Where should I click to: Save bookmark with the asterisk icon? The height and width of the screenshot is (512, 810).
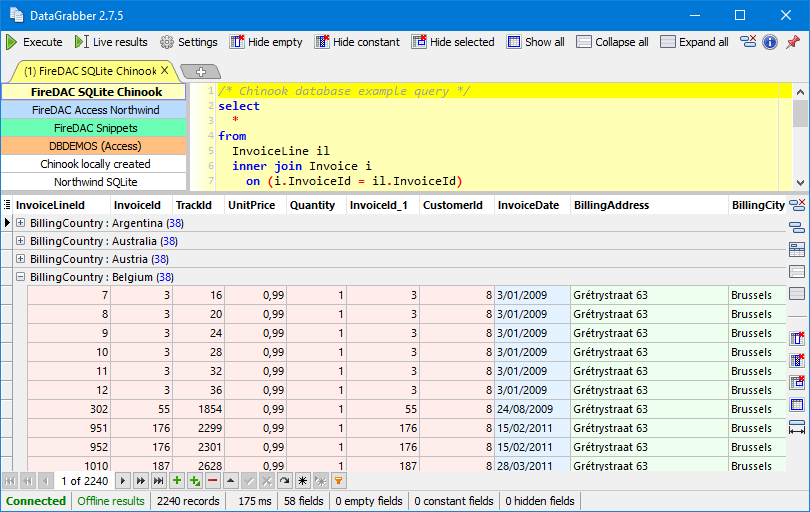point(303,481)
